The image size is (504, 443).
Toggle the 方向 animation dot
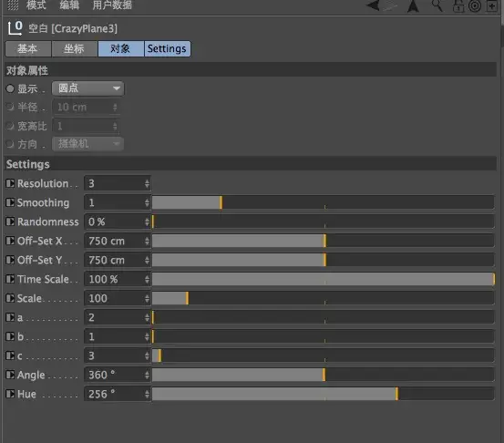tap(10, 144)
